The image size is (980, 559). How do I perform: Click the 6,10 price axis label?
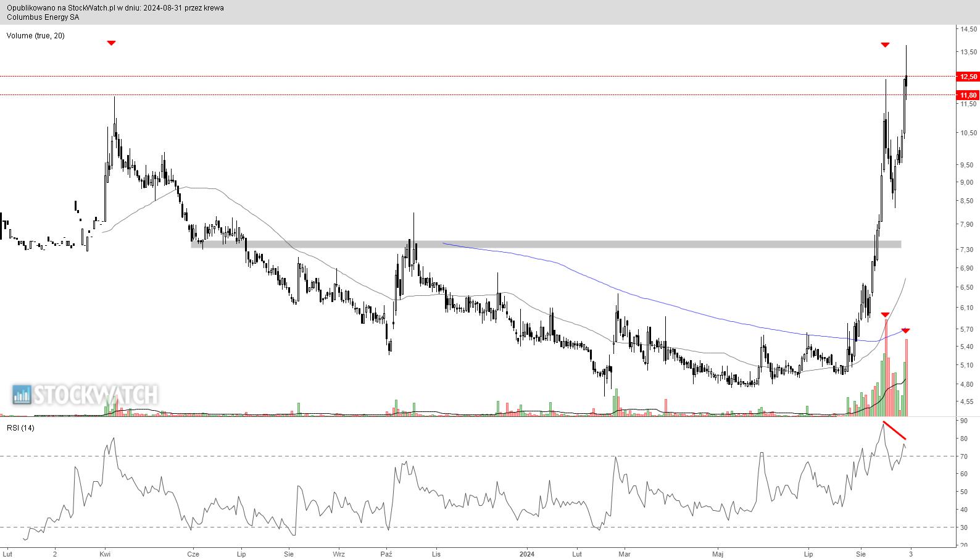[x=966, y=308]
